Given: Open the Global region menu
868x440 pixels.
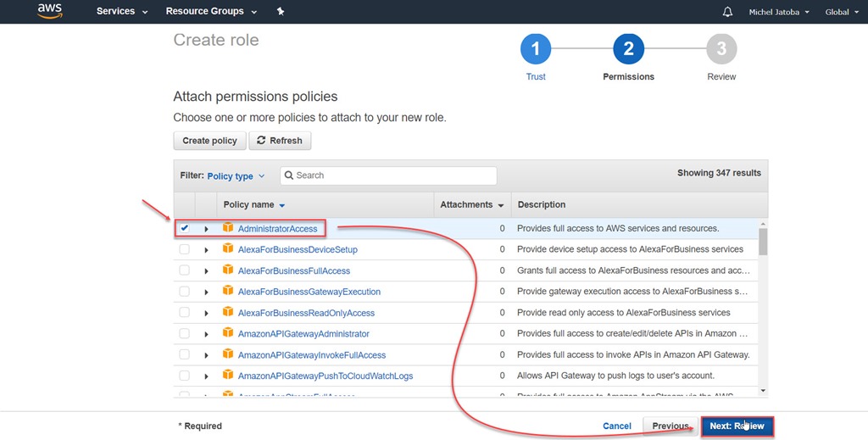Looking at the screenshot, I should coord(842,12).
